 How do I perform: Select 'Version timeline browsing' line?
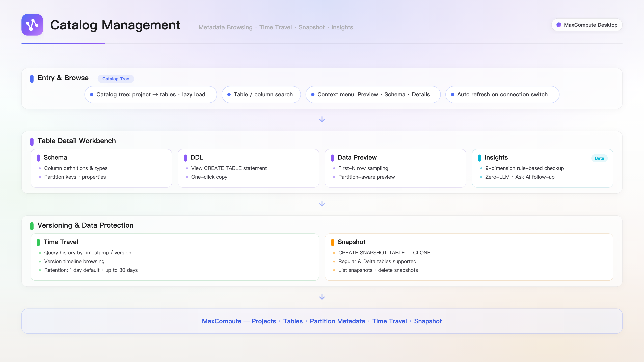click(74, 261)
